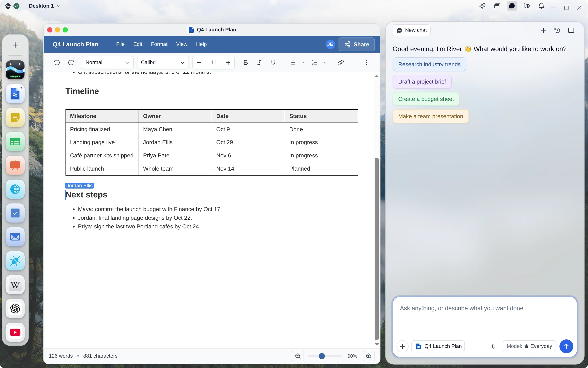Decrease font size with minus button

tap(199, 63)
